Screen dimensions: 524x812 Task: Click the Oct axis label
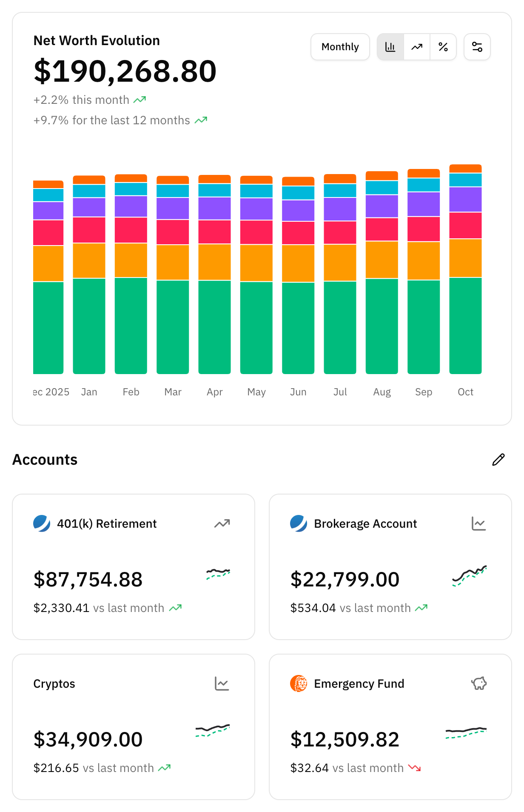(465, 392)
